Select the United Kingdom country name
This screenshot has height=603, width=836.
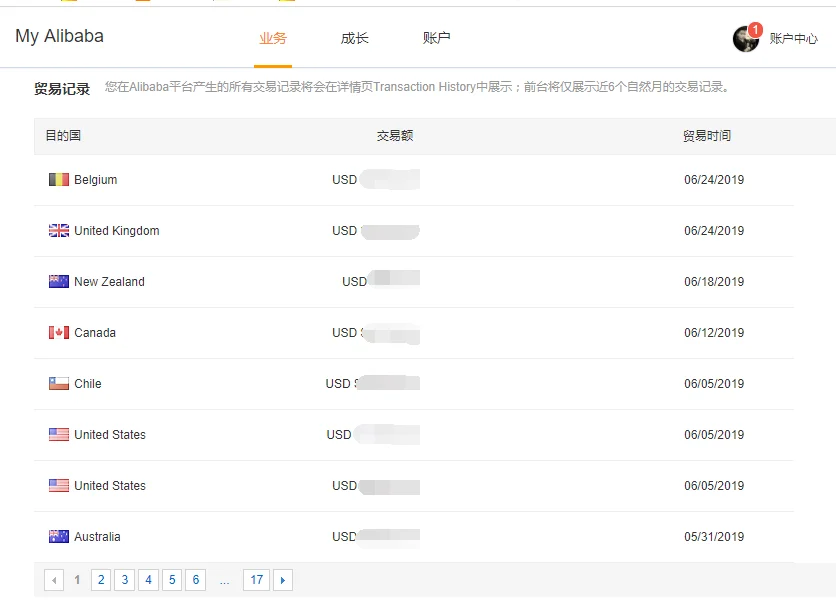pyautogui.click(x=117, y=231)
